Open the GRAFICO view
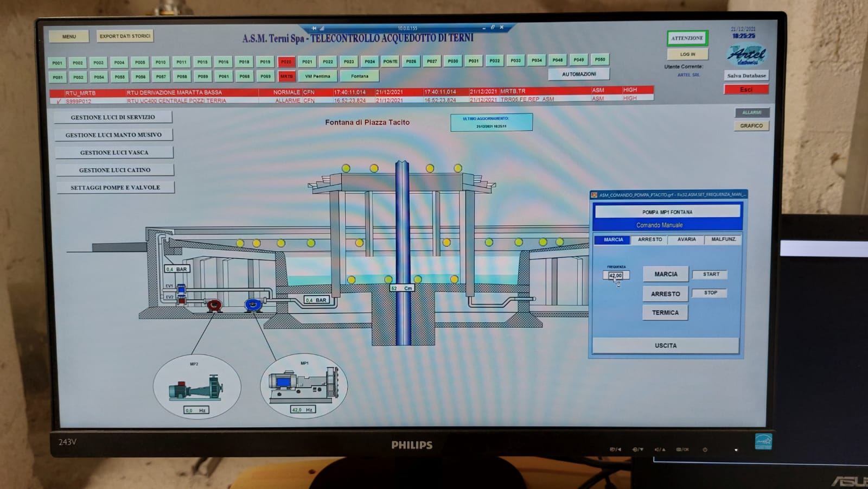Screen dimensions: 868x489 pyautogui.click(x=751, y=125)
